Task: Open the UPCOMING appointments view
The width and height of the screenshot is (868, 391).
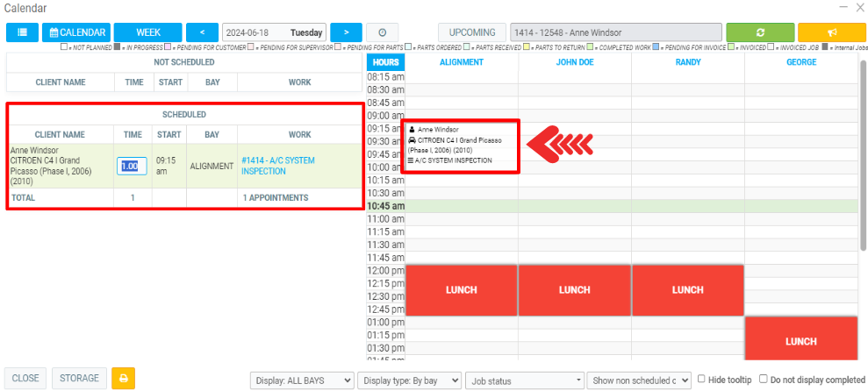Action: pos(471,32)
